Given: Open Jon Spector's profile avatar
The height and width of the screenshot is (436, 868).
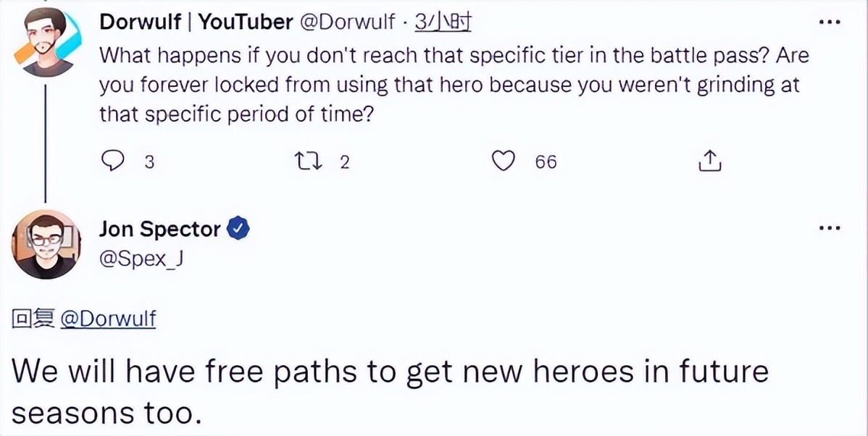Looking at the screenshot, I should coord(46,245).
